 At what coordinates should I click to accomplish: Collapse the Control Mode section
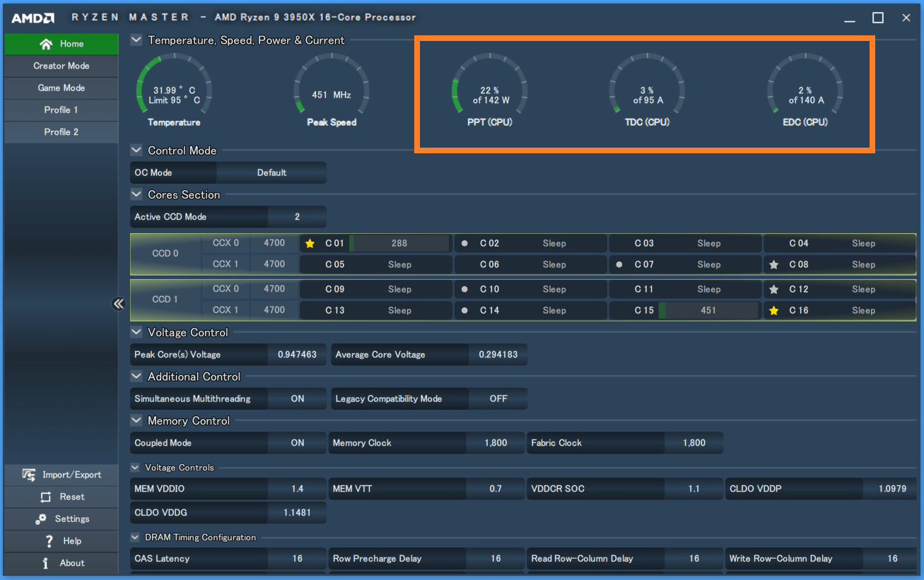136,150
